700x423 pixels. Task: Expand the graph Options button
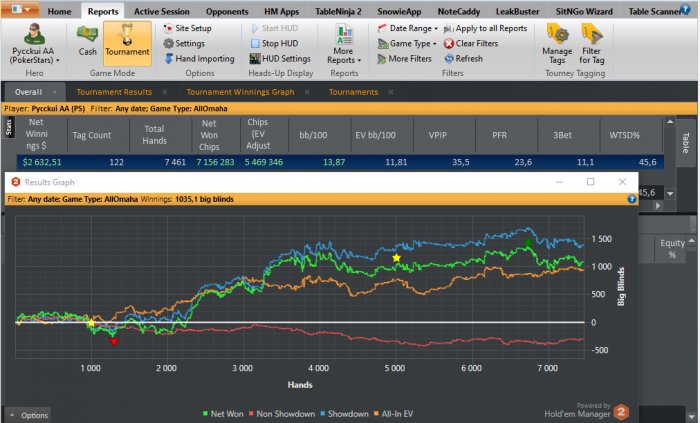click(29, 415)
